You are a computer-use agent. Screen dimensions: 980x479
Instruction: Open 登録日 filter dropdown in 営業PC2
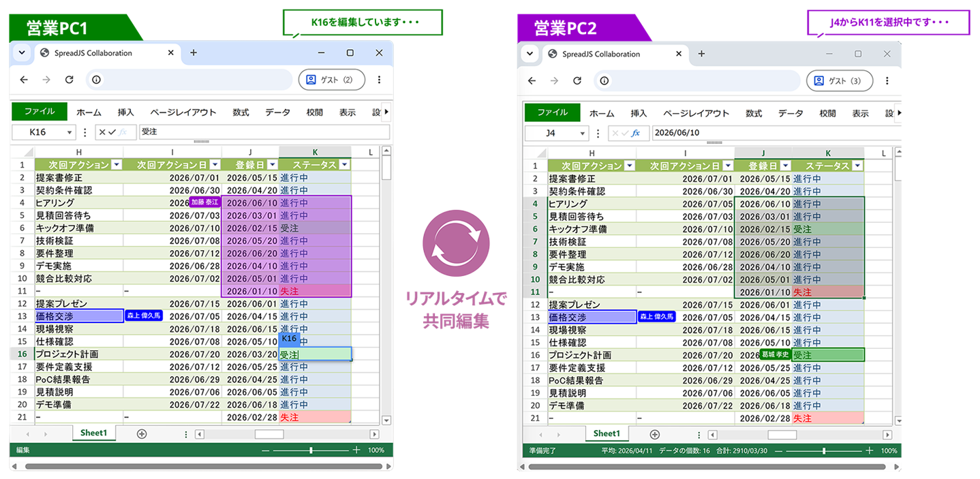pos(786,166)
